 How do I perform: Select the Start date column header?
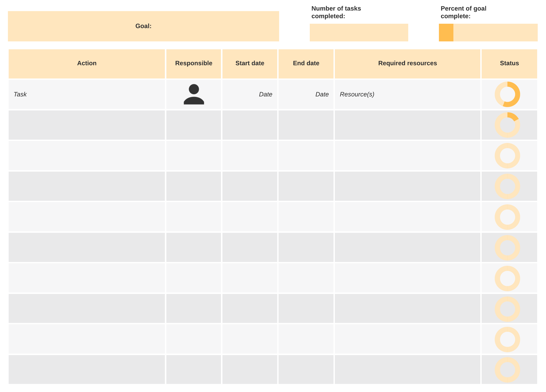pos(250,63)
